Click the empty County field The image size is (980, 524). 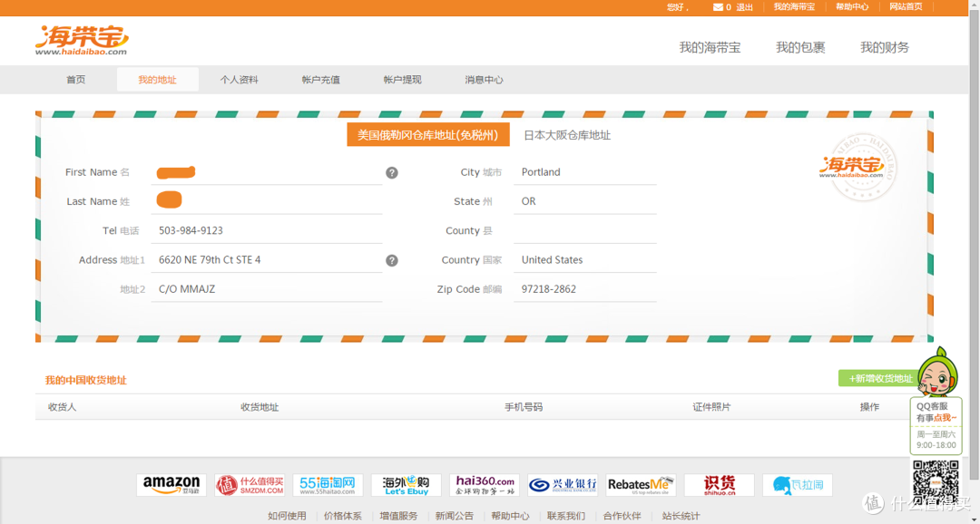(585, 230)
